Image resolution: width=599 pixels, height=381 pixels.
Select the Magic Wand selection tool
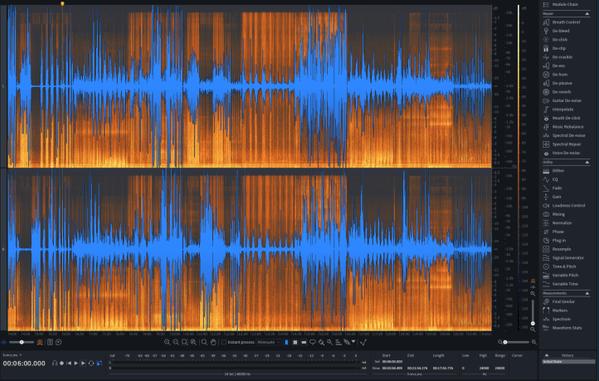click(x=330, y=342)
